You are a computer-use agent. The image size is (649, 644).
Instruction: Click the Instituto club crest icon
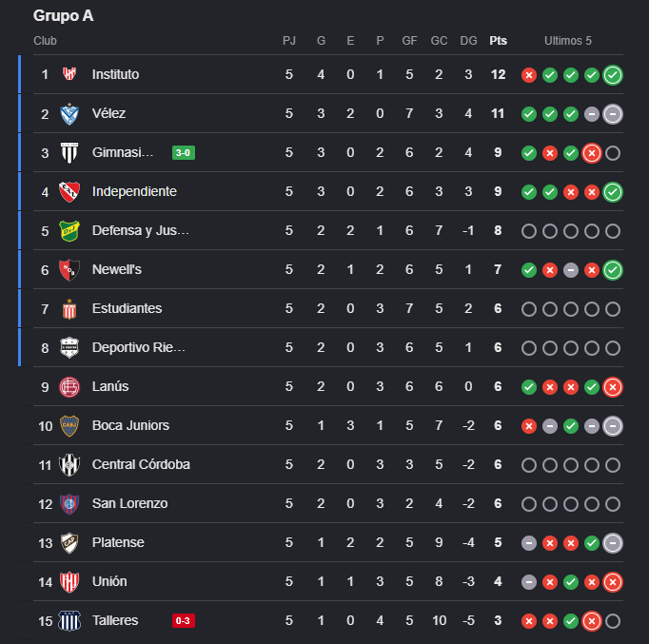point(69,74)
